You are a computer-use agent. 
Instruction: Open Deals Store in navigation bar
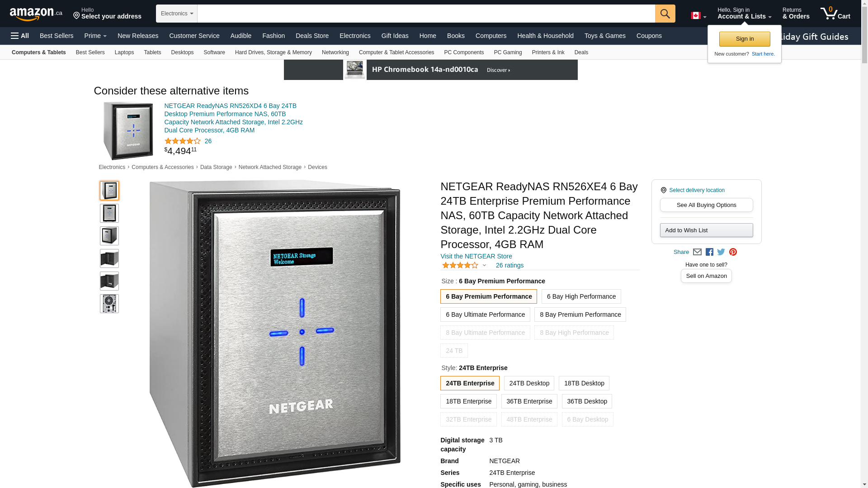[312, 36]
